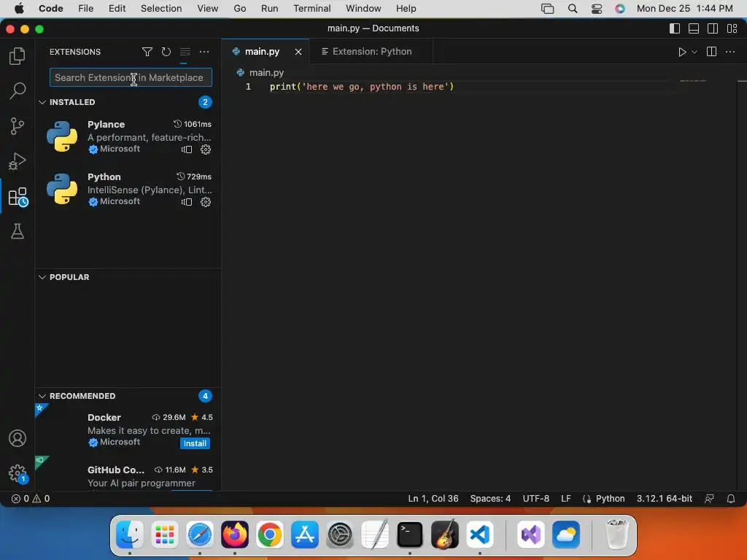Open notifications bell in status bar
747x560 pixels.
(730, 499)
